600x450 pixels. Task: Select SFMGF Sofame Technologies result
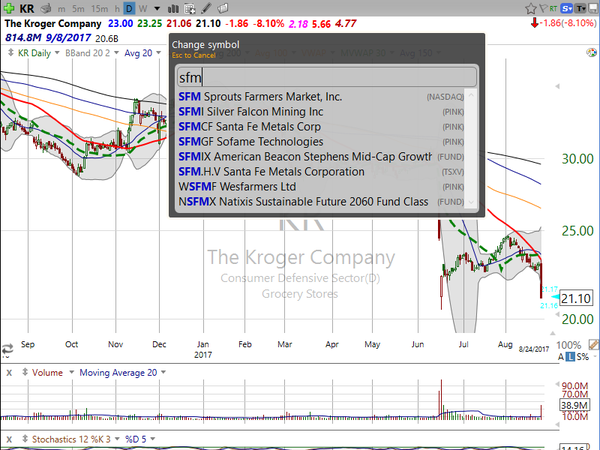tap(321, 142)
